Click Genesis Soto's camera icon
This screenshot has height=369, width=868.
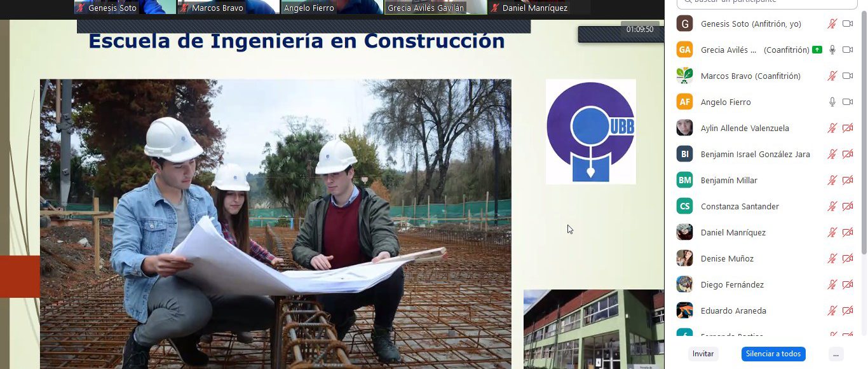pos(847,24)
